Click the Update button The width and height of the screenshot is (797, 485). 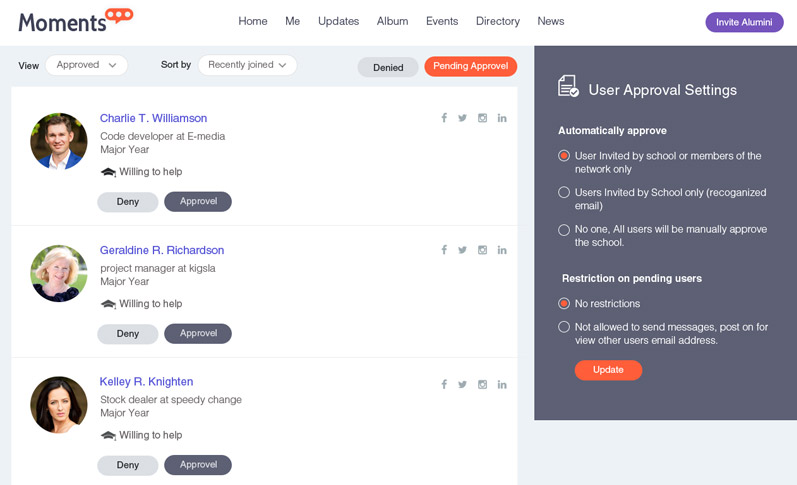pyautogui.click(x=608, y=370)
